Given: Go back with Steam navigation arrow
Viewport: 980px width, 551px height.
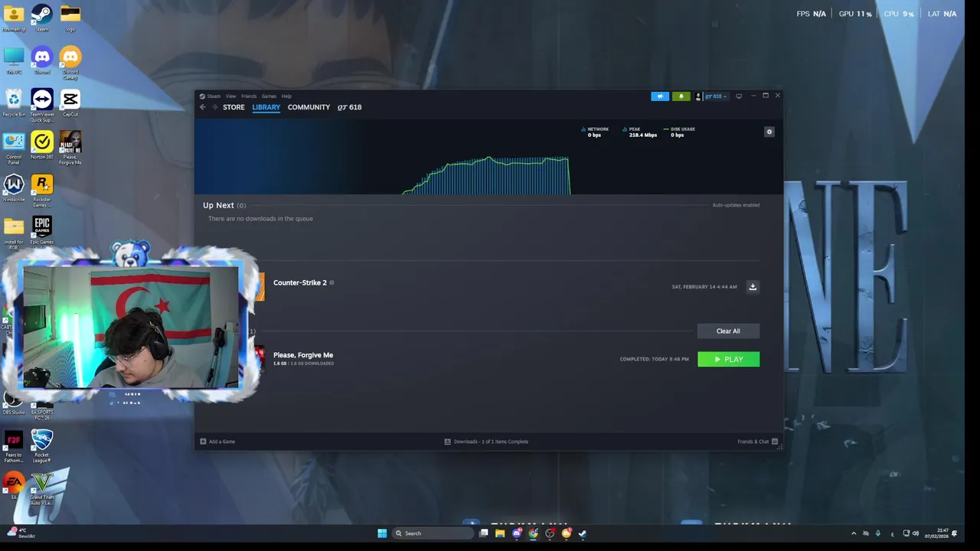Looking at the screenshot, I should (203, 107).
